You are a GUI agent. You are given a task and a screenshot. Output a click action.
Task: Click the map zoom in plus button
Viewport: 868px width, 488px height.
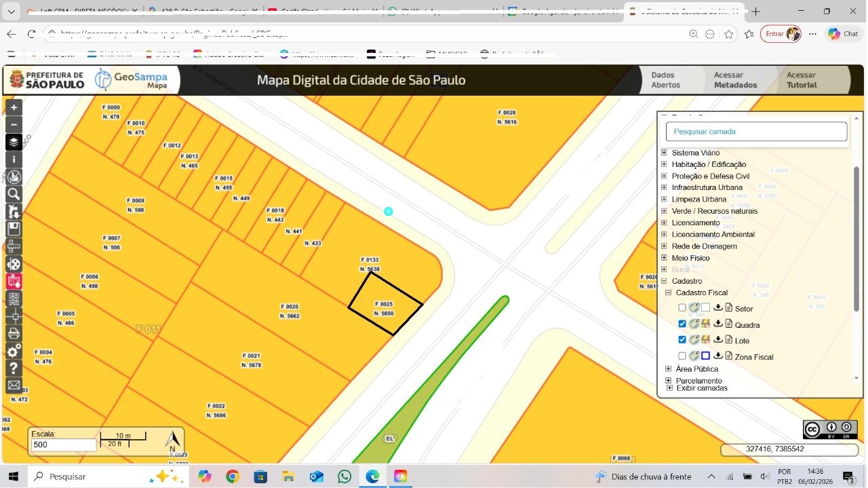pyautogui.click(x=14, y=107)
